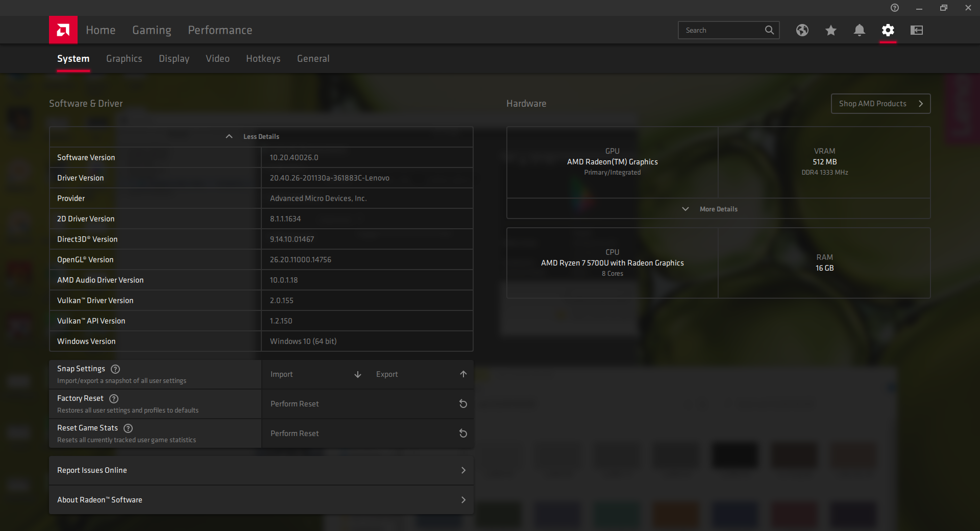
Task: Open notifications bell icon
Action: [860, 30]
